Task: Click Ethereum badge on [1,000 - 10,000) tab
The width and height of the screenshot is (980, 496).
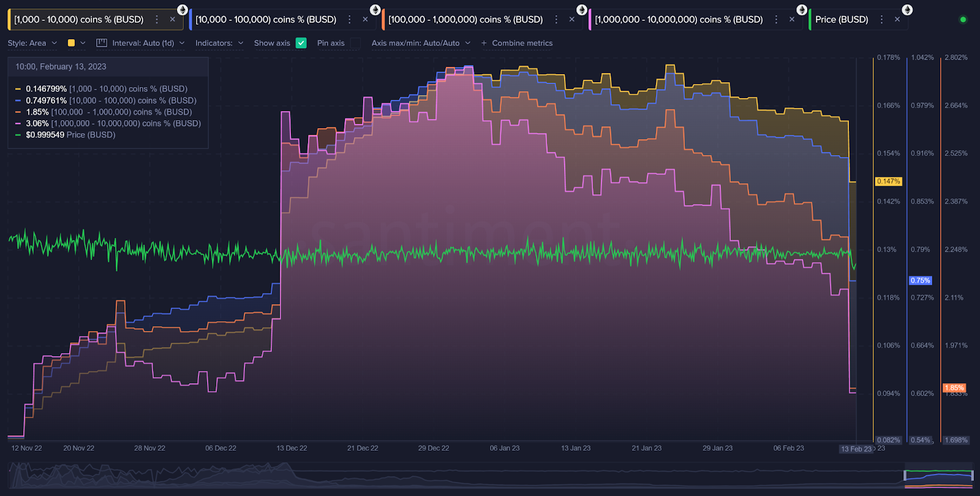Action: [183, 10]
